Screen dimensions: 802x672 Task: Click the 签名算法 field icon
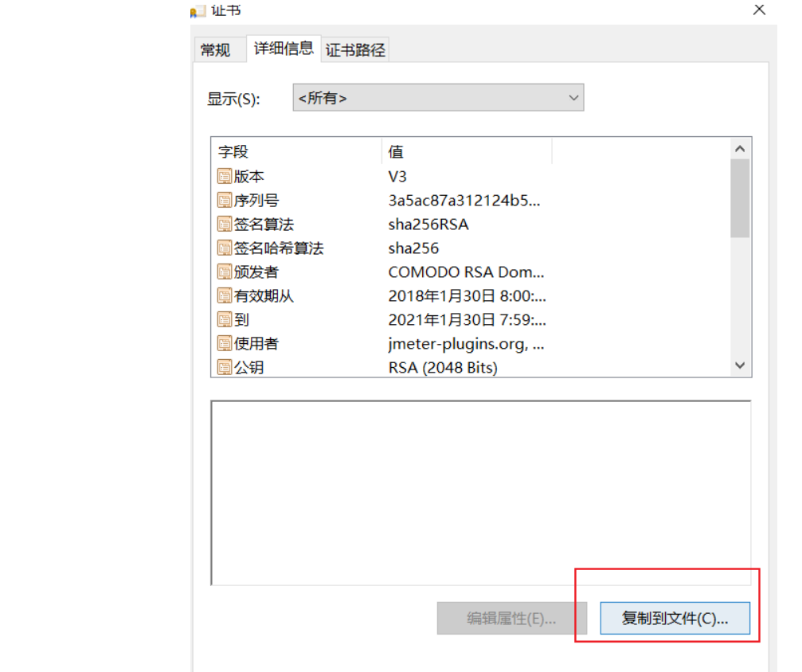[224, 224]
